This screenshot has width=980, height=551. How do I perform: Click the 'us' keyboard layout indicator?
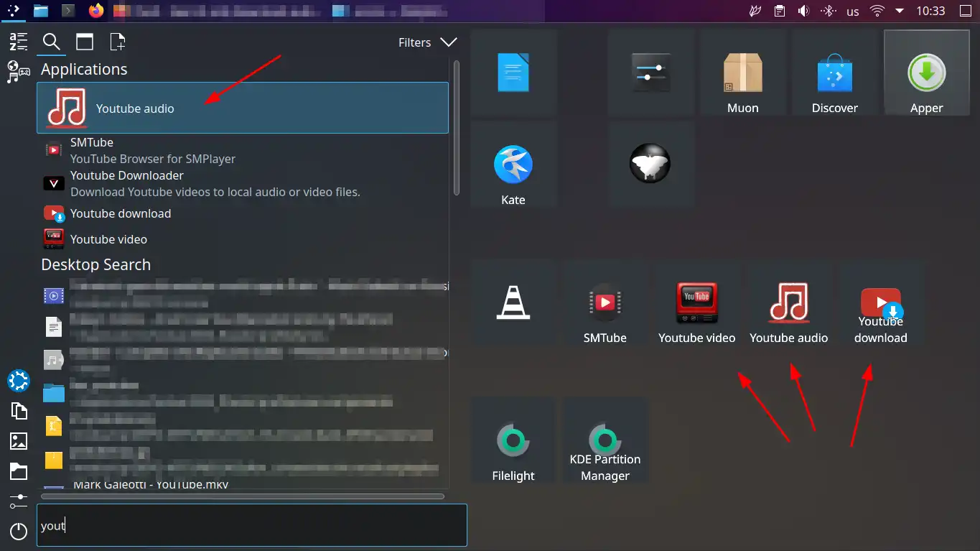853,11
